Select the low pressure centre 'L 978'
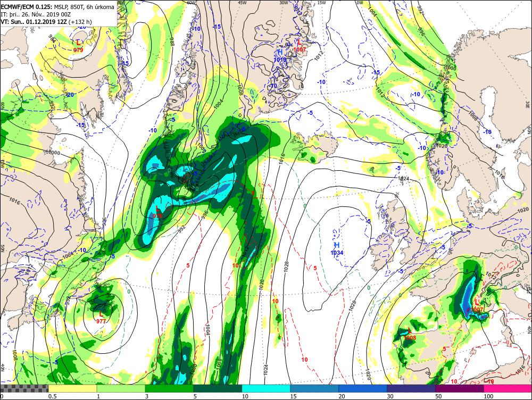The image size is (532, 400). [157, 212]
